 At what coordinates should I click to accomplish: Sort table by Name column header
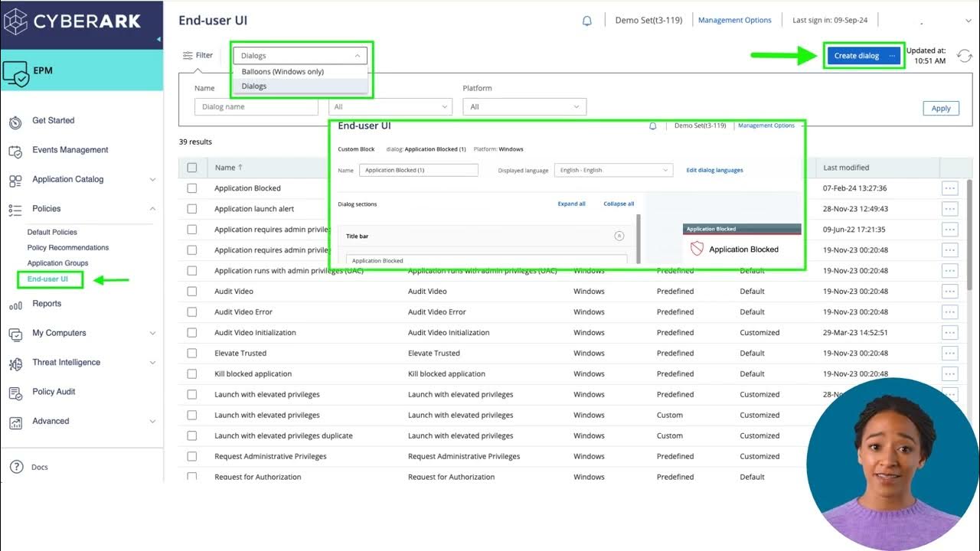(x=228, y=168)
